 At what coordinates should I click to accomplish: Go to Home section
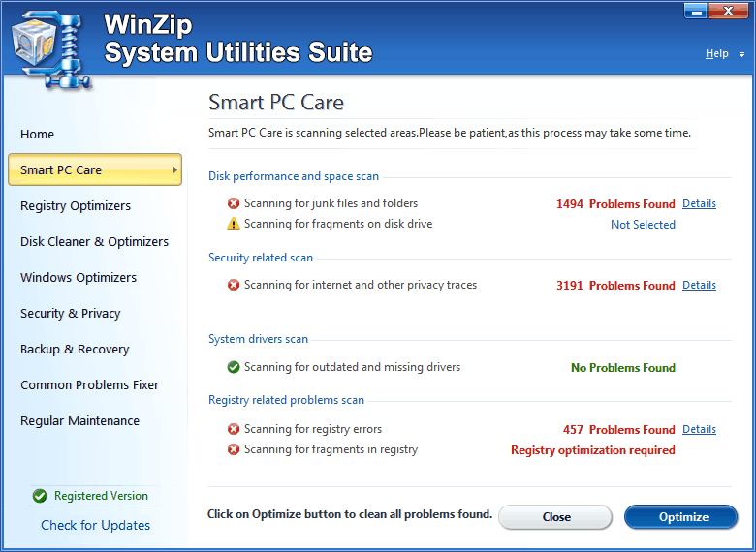37,134
